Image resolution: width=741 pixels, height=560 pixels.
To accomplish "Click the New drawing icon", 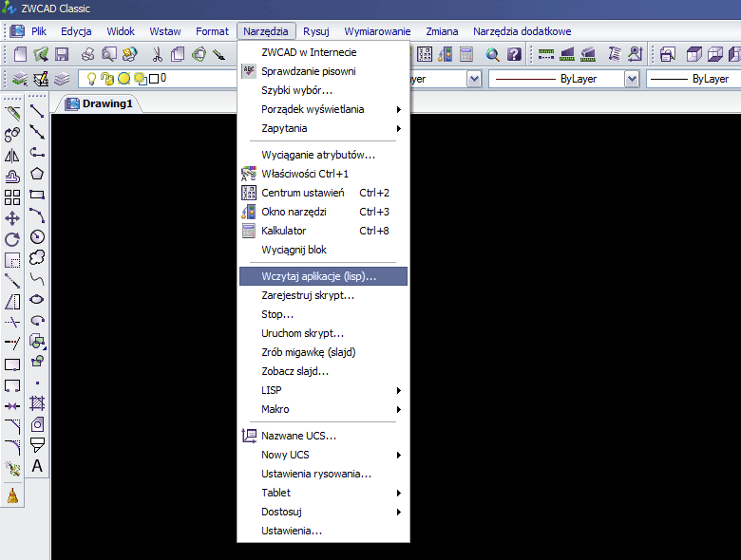I will pos(20,54).
